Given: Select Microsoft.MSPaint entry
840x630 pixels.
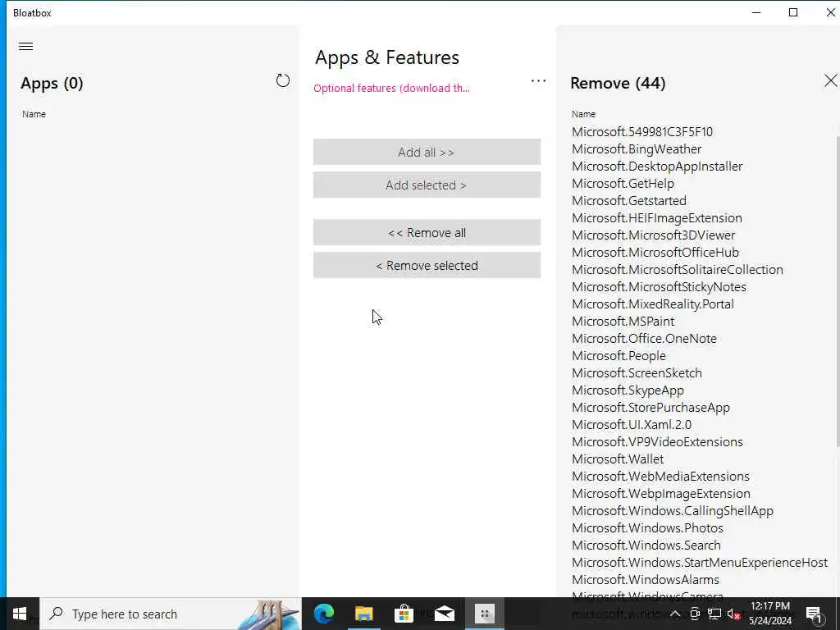Looking at the screenshot, I should coord(623,321).
